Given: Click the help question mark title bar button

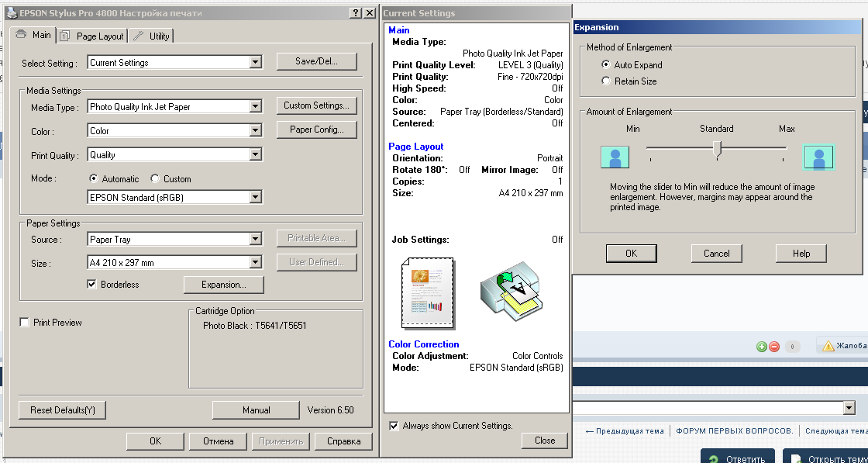Looking at the screenshot, I should click(355, 12).
